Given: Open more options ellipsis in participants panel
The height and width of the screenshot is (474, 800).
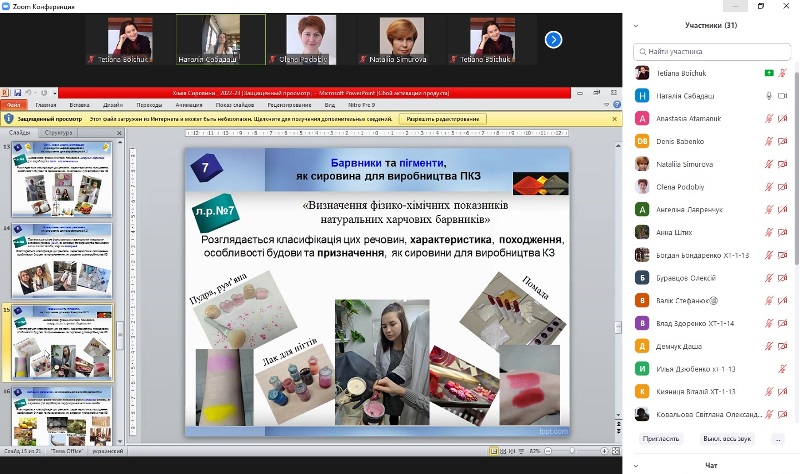Looking at the screenshot, I should tap(778, 439).
